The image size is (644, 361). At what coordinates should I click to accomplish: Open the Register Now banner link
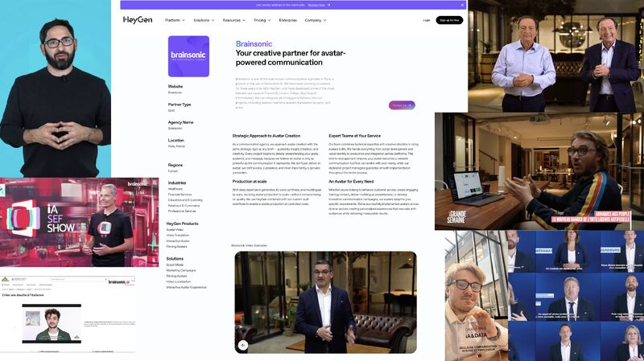coord(316,5)
